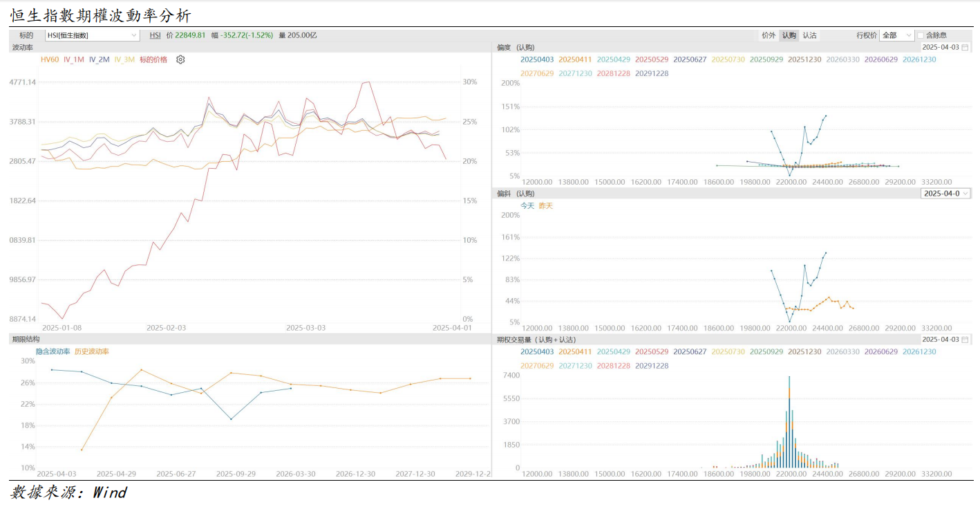
Task: Select the 认购 tab
Action: tap(789, 35)
